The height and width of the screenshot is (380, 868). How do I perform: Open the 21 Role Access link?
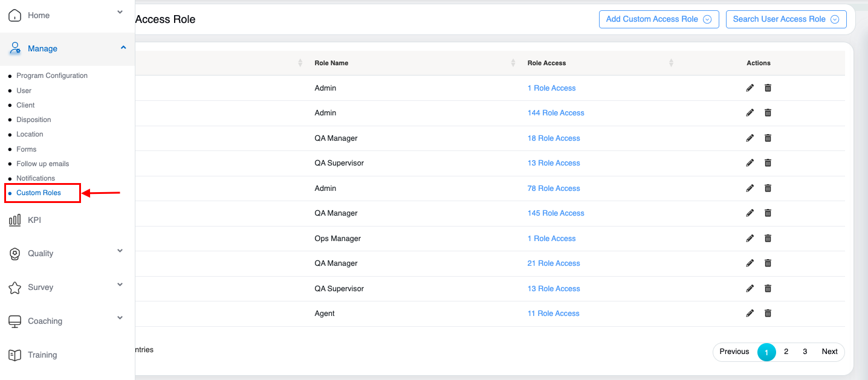[x=553, y=263]
